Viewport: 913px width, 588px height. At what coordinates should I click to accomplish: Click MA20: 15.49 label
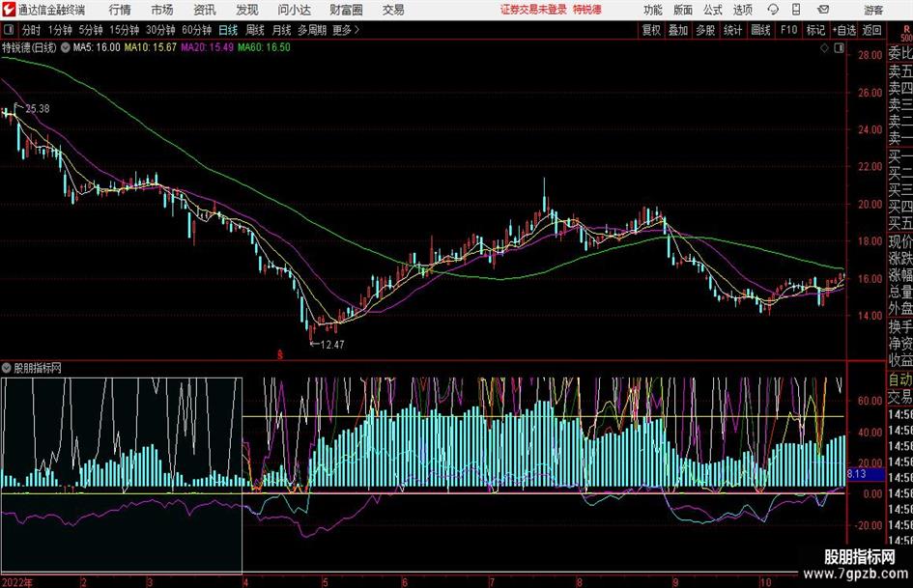[208, 47]
